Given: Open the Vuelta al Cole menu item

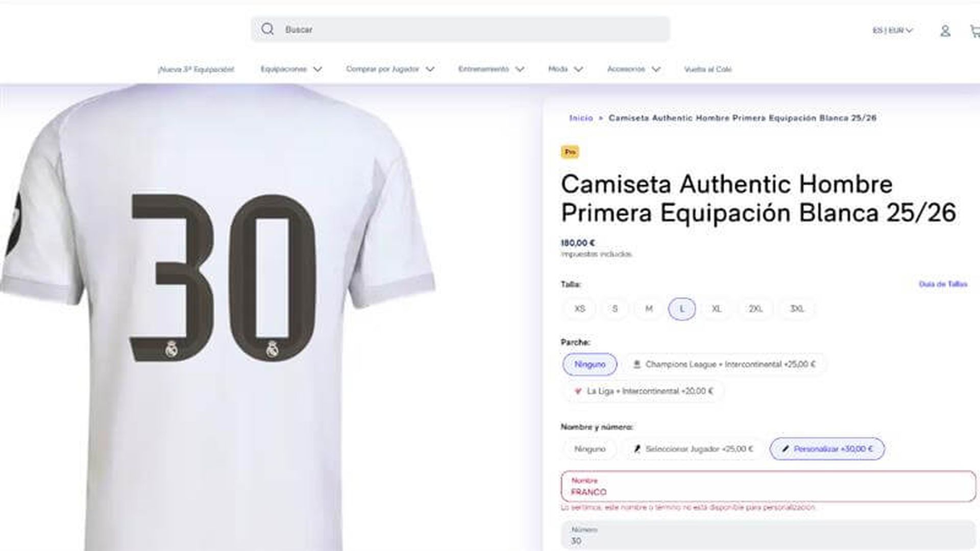Looking at the screenshot, I should tap(707, 69).
